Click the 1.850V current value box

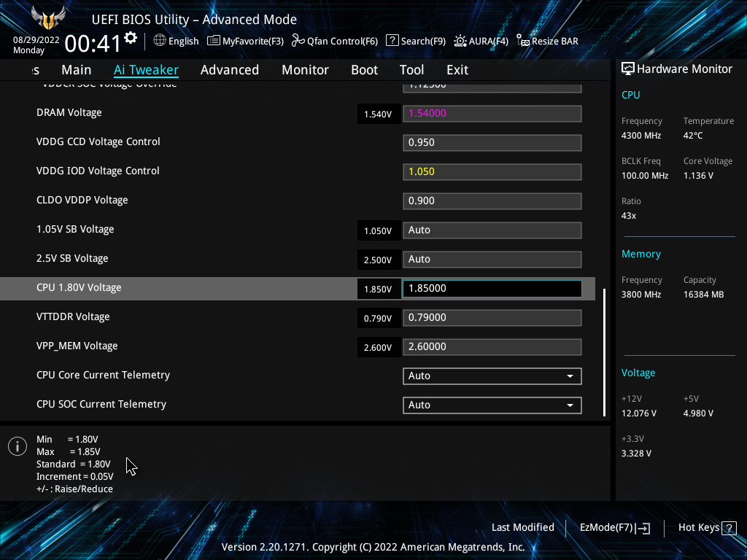pos(379,289)
